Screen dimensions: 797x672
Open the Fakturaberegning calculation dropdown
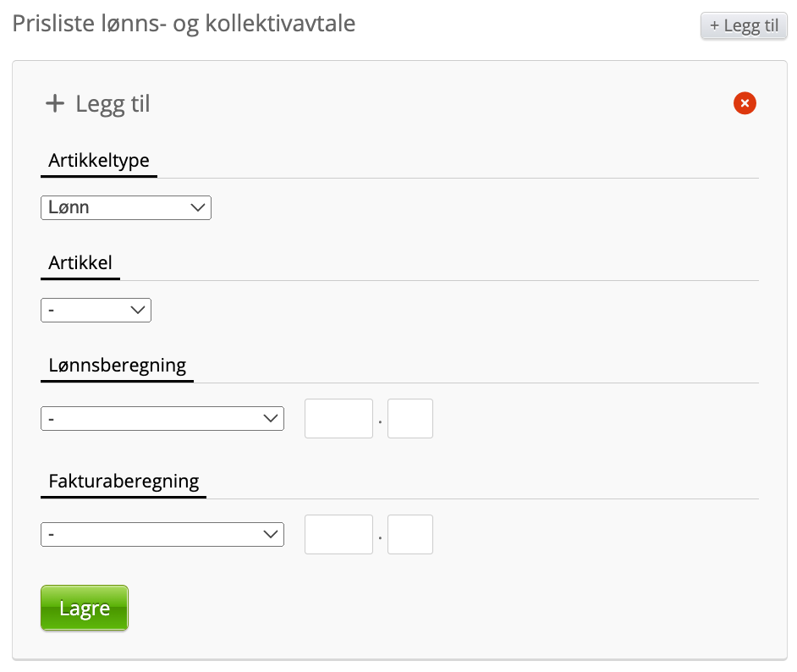pos(162,534)
